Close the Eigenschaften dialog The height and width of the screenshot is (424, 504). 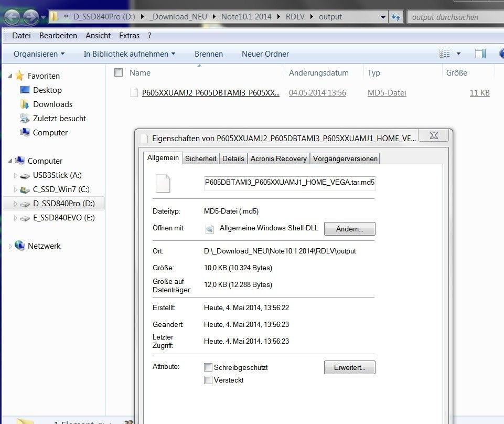pyautogui.click(x=434, y=135)
